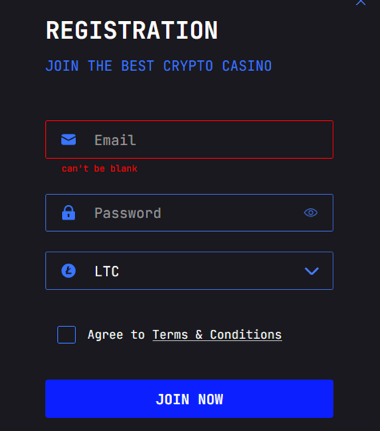Click the word Conditions in the link
Screen dimensions: 380x431
tap(246, 335)
